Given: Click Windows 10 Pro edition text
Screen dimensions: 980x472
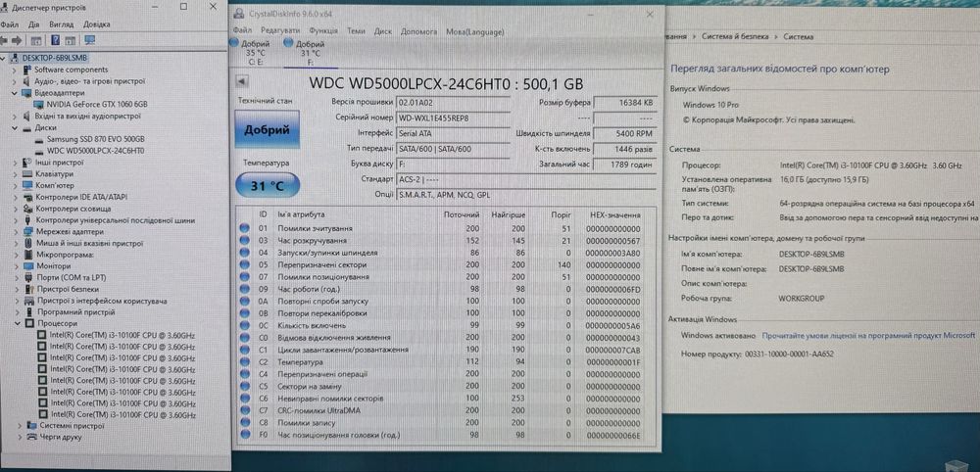Looking at the screenshot, I should pyautogui.click(x=710, y=105).
